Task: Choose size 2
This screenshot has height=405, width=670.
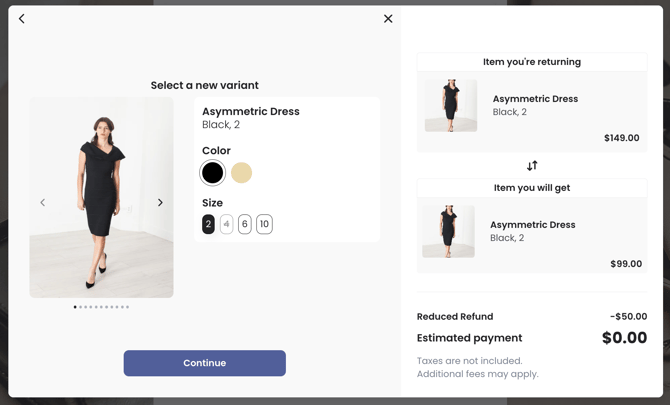Action: click(208, 225)
